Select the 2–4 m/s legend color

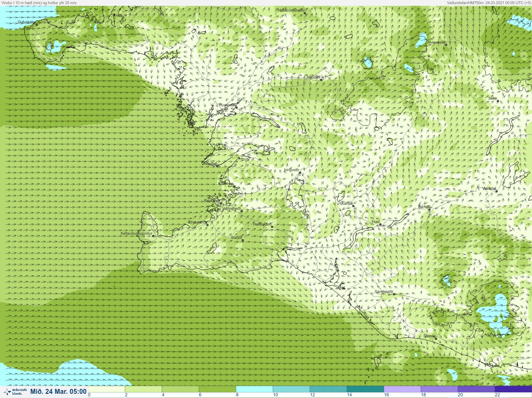point(143,389)
